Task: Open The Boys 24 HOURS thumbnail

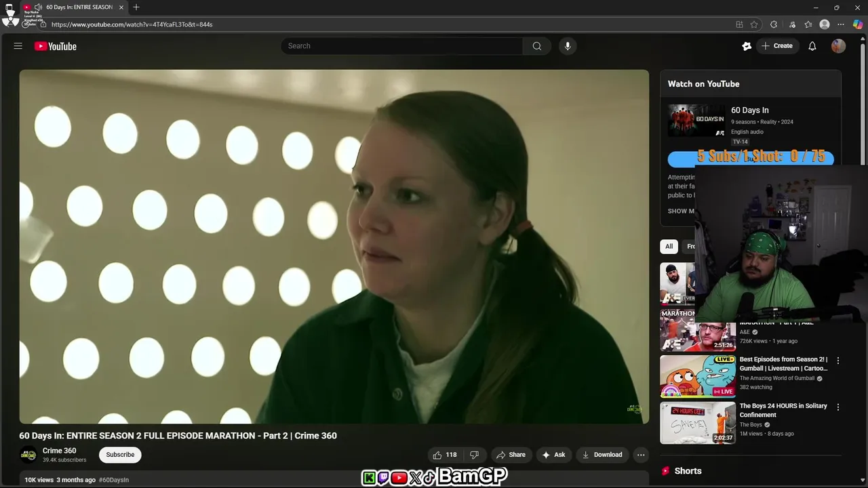Action: (x=698, y=423)
